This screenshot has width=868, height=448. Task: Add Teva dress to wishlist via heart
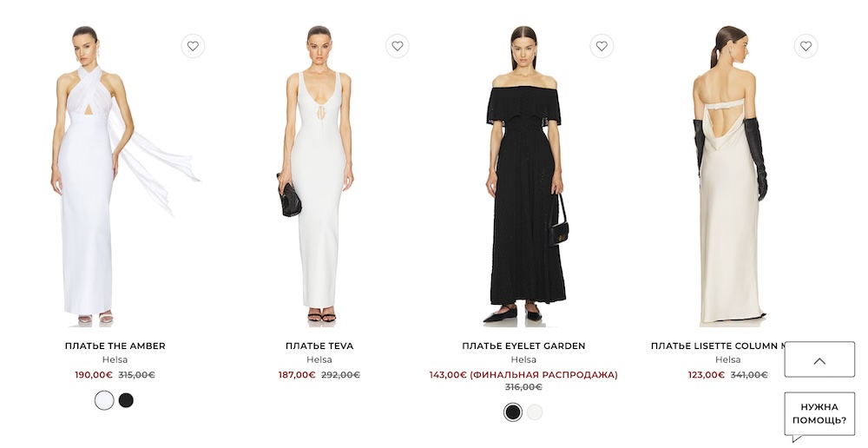point(398,46)
